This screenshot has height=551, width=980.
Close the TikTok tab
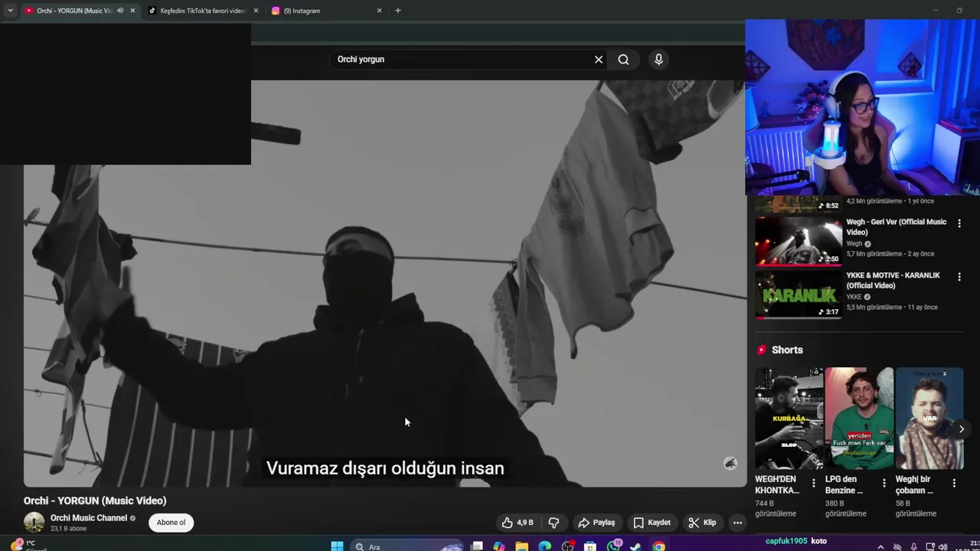[256, 11]
